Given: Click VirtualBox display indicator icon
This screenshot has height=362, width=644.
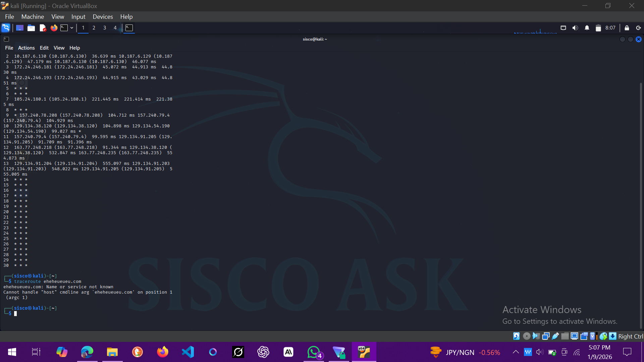Looking at the screenshot, I should 574,336.
